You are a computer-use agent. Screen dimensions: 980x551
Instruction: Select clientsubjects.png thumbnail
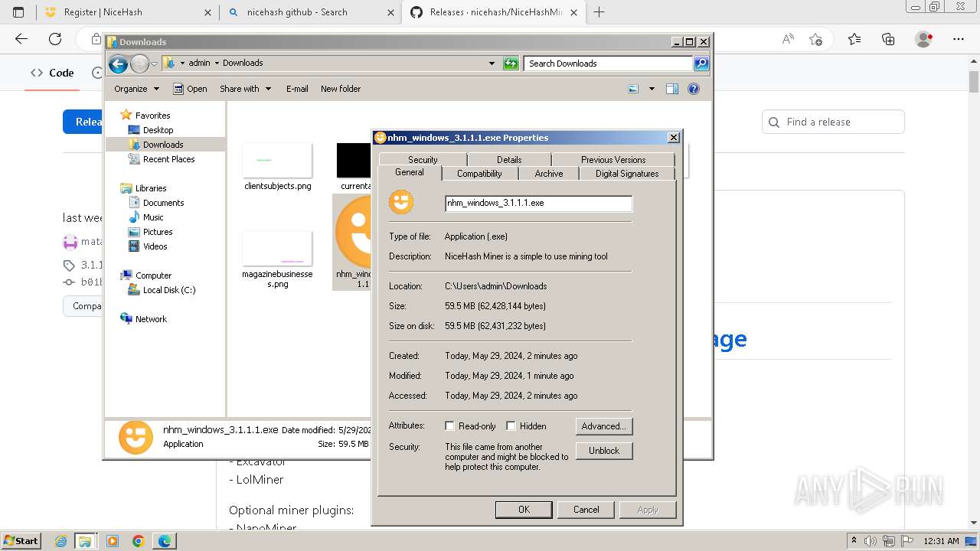pos(277,161)
